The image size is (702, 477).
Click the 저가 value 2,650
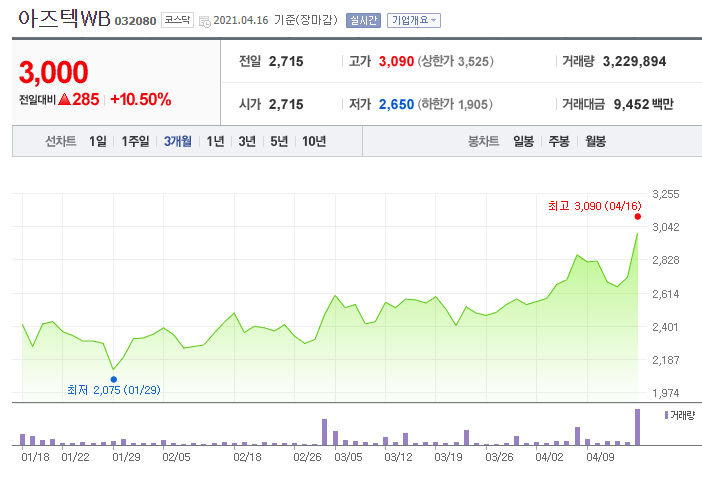click(x=396, y=104)
